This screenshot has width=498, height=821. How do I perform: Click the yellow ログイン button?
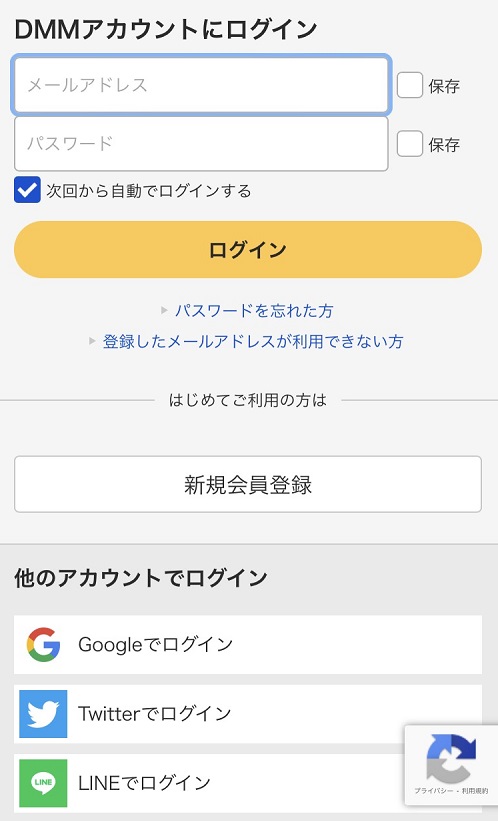click(248, 249)
